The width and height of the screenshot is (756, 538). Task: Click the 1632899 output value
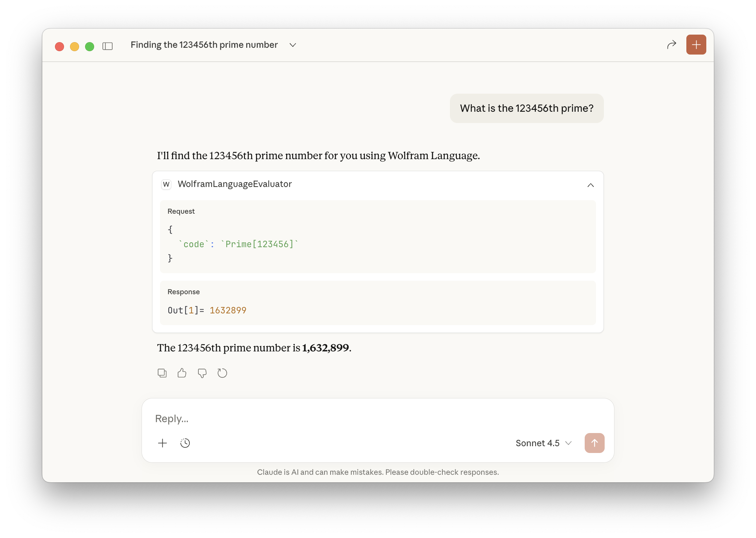tap(228, 310)
